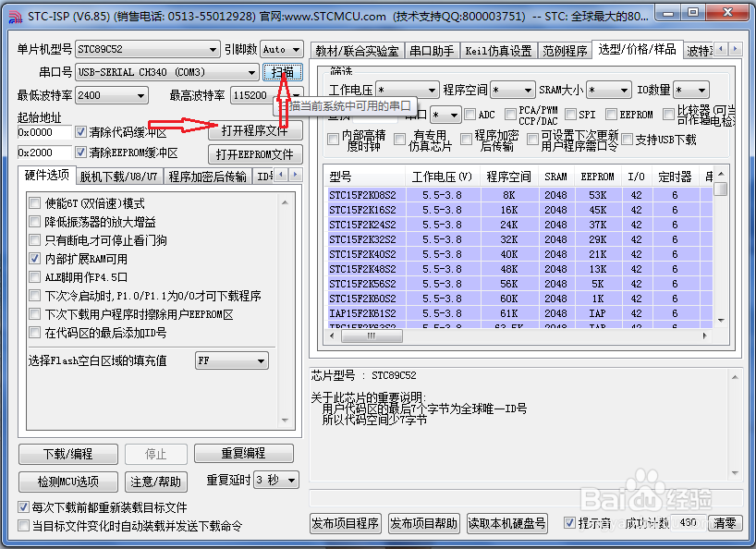Viewport: 756px width, 549px height.
Task: Click 清零 counter reset button
Action: (726, 523)
